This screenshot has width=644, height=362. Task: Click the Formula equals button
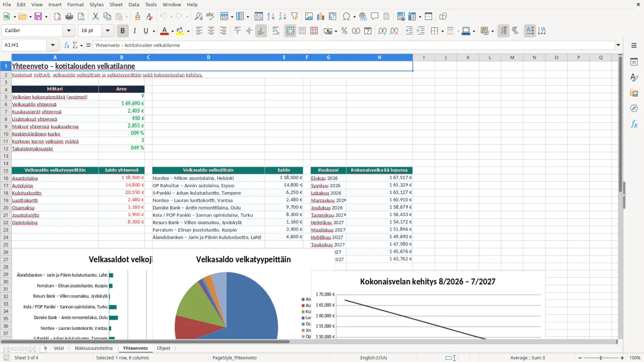coord(88,46)
